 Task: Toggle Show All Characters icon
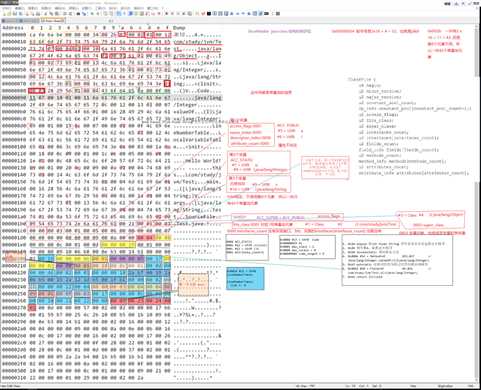(x=124, y=14)
